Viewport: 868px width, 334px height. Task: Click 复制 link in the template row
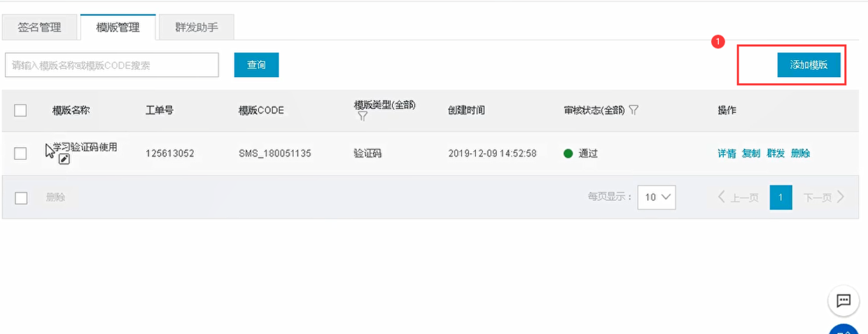(751, 153)
